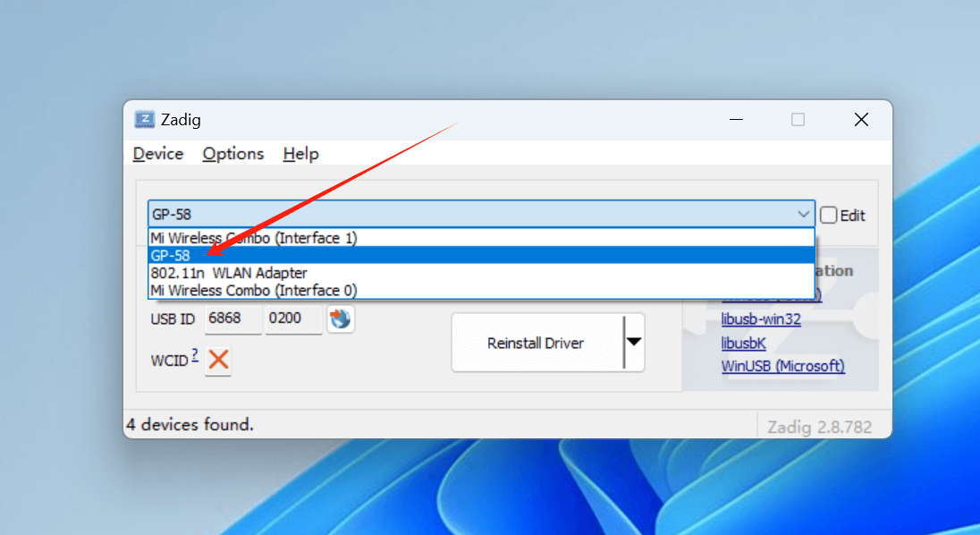Select 802.11n WLAN Adapter from the list
This screenshot has width=980, height=535.
481,273
